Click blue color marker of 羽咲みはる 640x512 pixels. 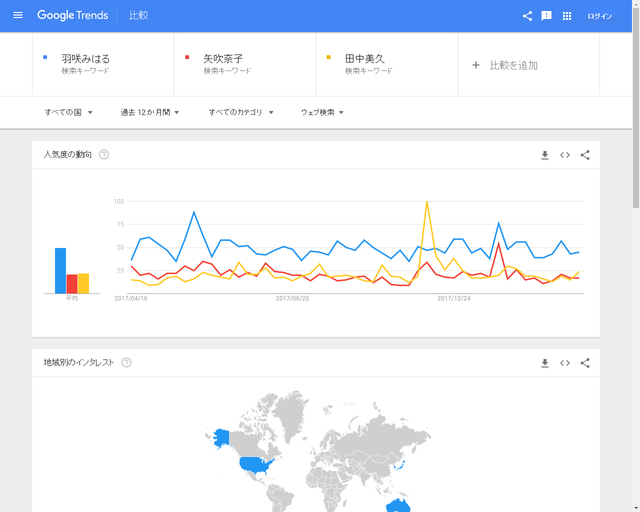[x=45, y=57]
